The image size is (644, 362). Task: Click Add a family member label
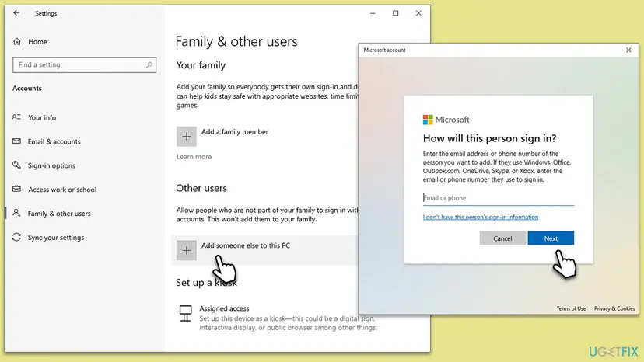235,132
